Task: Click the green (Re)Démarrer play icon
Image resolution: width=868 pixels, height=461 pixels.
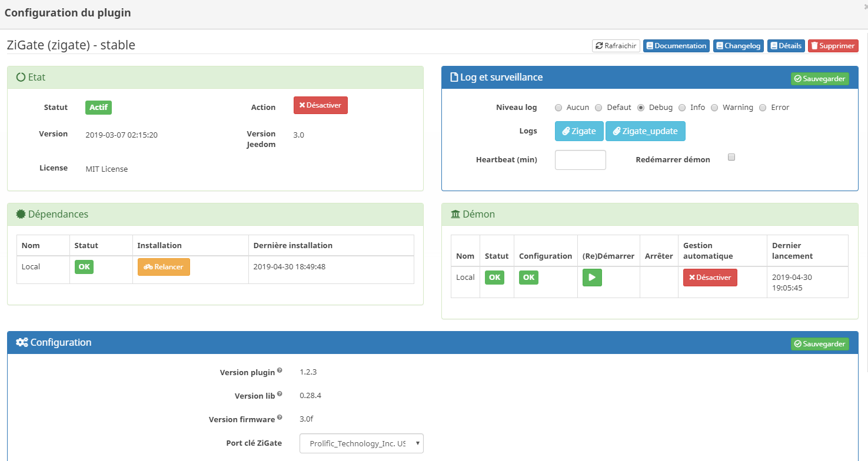Action: pyautogui.click(x=592, y=278)
